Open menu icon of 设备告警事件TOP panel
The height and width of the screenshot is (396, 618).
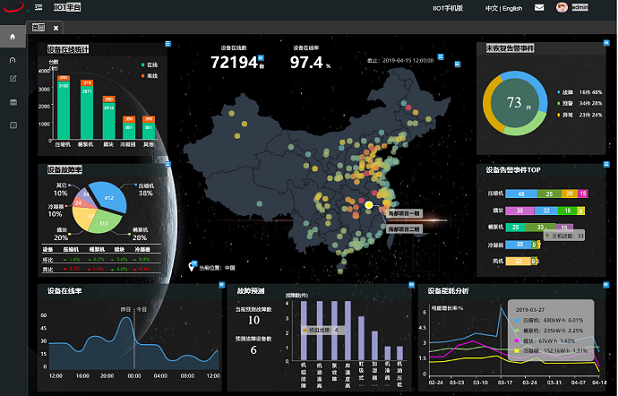coord(606,164)
